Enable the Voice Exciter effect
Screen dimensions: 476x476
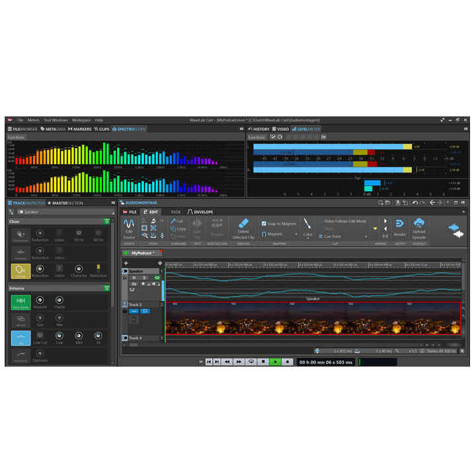pyautogui.click(x=20, y=301)
